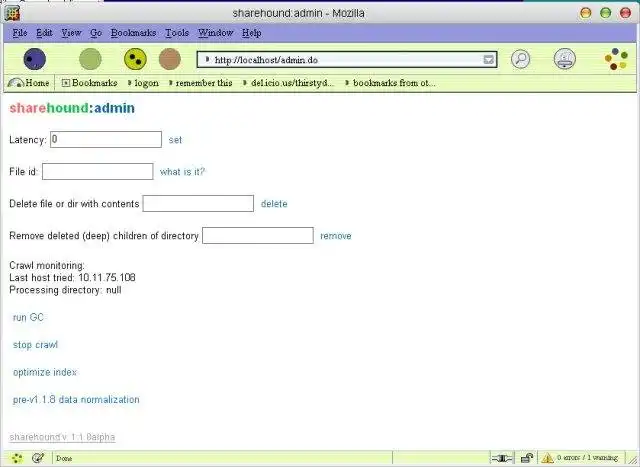Click the 'remember this' bookmark
This screenshot has height=467, width=640.
[200, 83]
